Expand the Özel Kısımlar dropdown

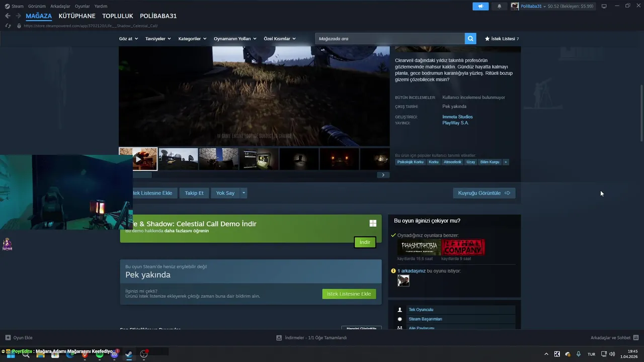(280, 39)
